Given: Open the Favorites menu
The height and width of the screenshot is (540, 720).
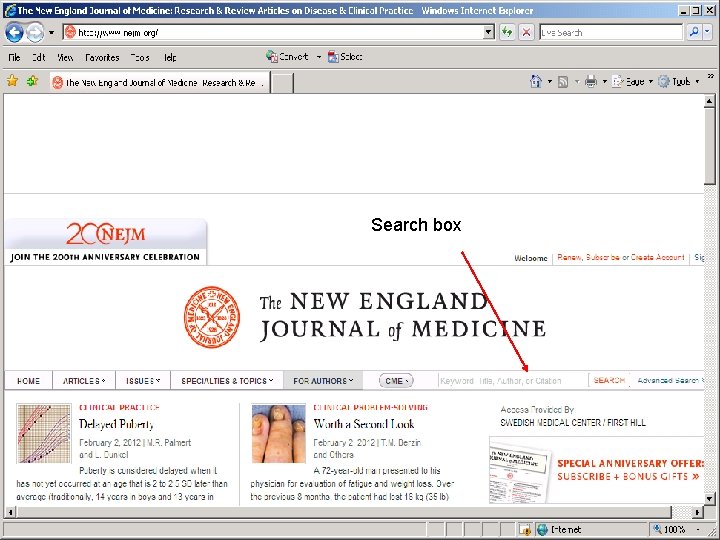Looking at the screenshot, I should tap(102, 57).
